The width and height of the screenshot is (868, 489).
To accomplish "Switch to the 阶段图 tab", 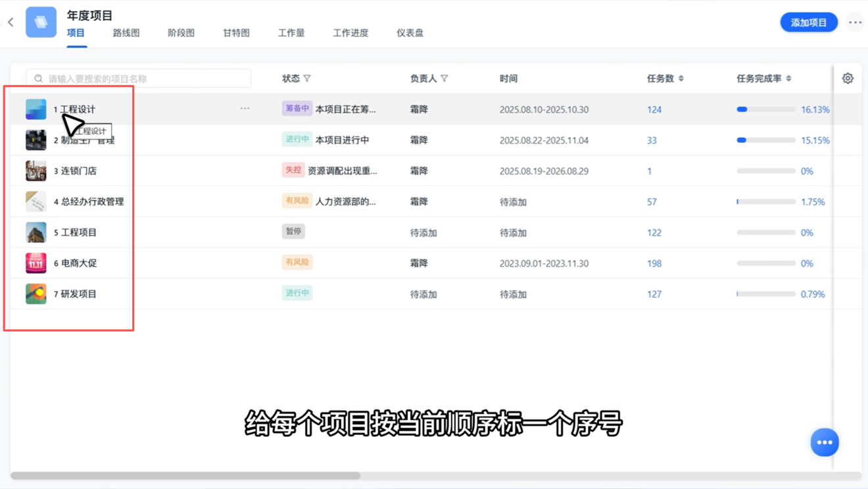I will [181, 33].
